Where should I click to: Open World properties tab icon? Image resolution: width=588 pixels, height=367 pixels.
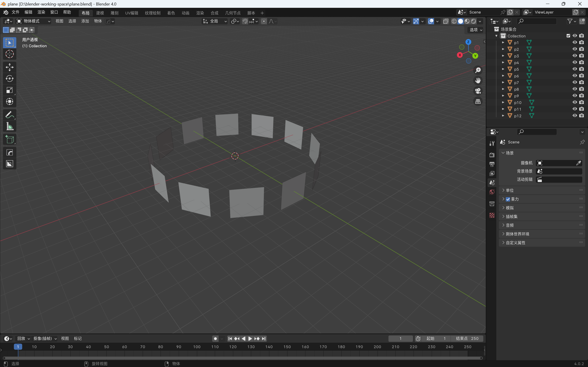point(492,192)
